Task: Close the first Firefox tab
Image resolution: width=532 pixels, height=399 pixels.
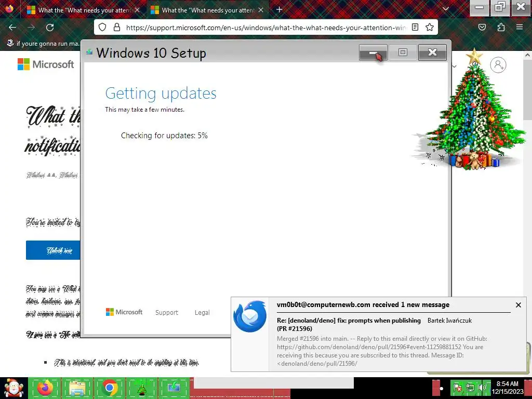Action: click(x=137, y=10)
